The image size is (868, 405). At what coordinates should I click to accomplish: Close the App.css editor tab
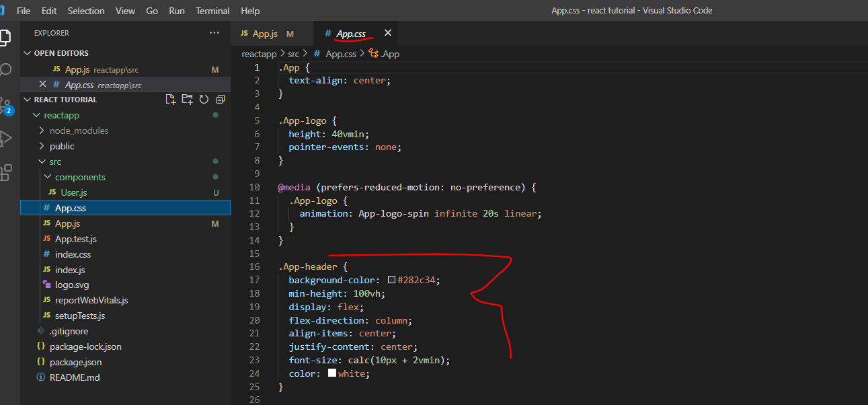[x=387, y=33]
